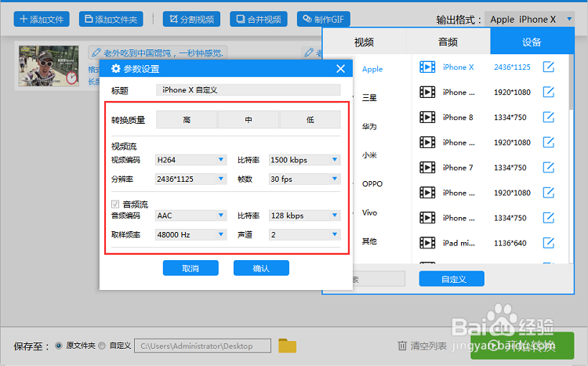Open the 声道 dropdown showing 2
The height and width of the screenshot is (366, 588).
pyautogui.click(x=304, y=235)
